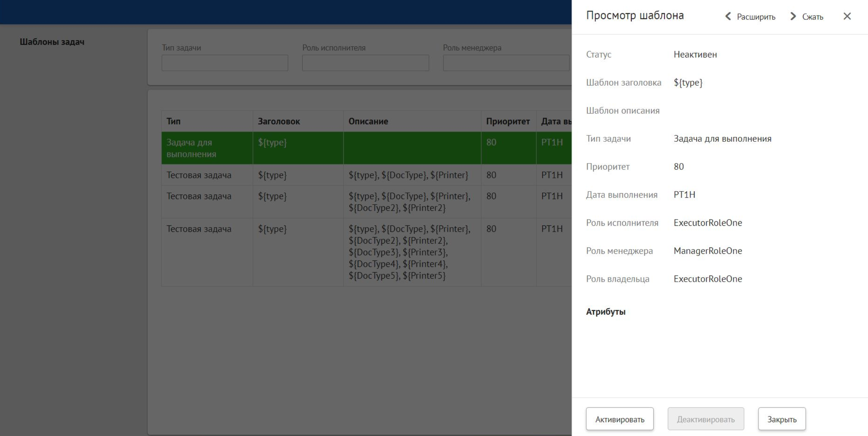Focus the Роль исполнителя filter field
868x436 pixels.
click(365, 63)
